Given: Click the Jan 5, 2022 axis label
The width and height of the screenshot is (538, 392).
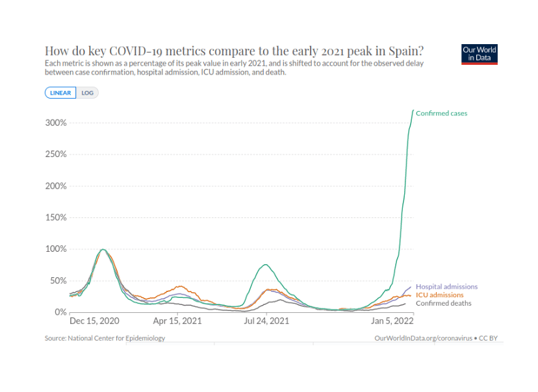Looking at the screenshot, I should click(392, 321).
